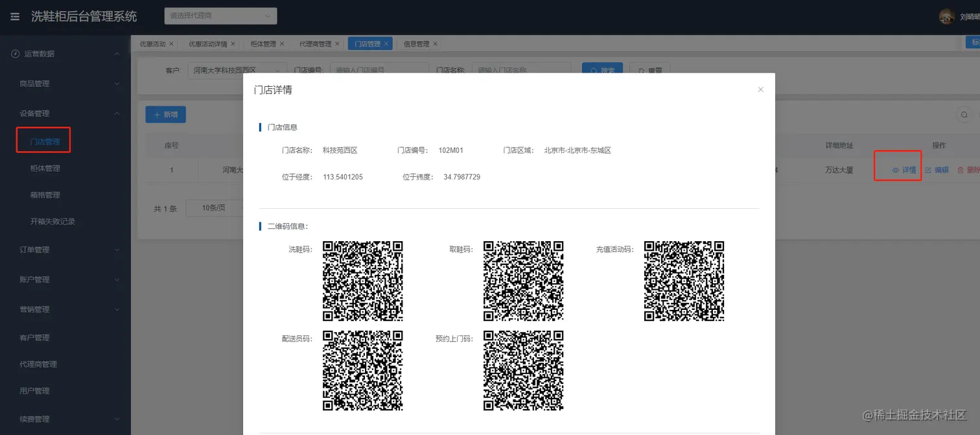
Task: Click the store number value 102M01
Action: click(x=451, y=150)
